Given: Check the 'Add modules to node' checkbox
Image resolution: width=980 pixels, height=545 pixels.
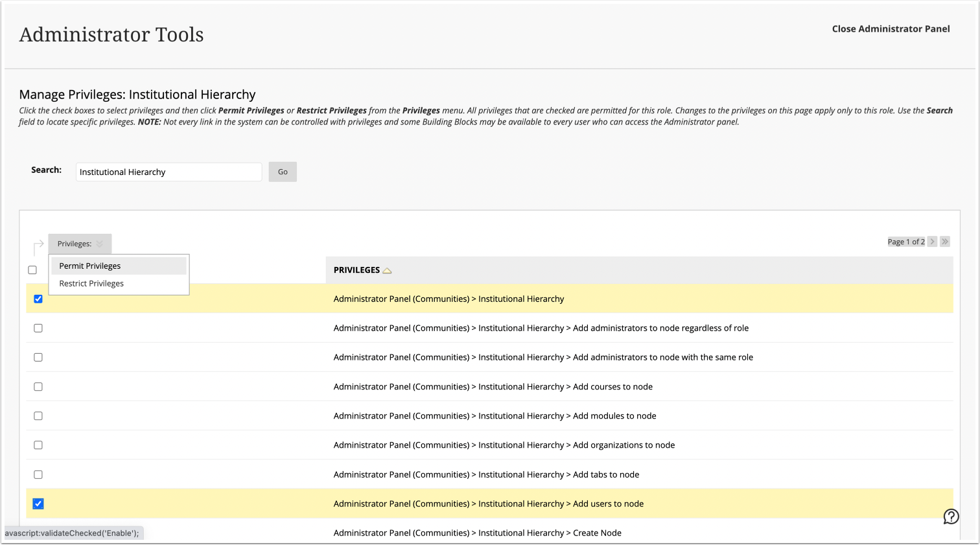Looking at the screenshot, I should (38, 416).
